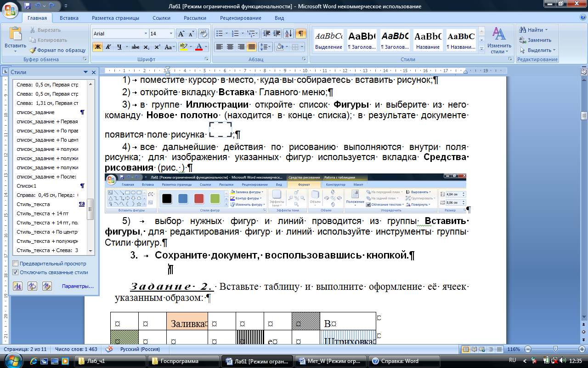Toggle show paragraph marks ¶
Screen dimensions: 588x368
click(x=301, y=34)
